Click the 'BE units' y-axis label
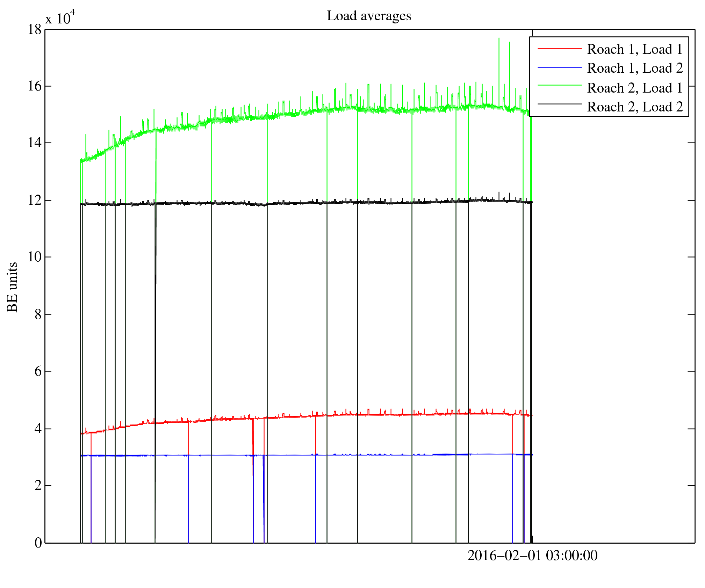705x588 pixels. click(x=13, y=287)
